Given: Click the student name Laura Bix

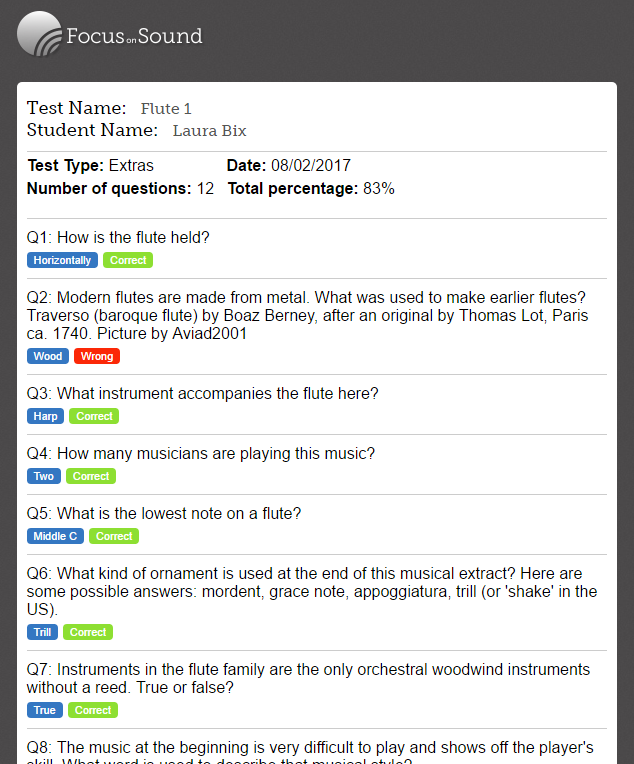Looking at the screenshot, I should pos(210,131).
